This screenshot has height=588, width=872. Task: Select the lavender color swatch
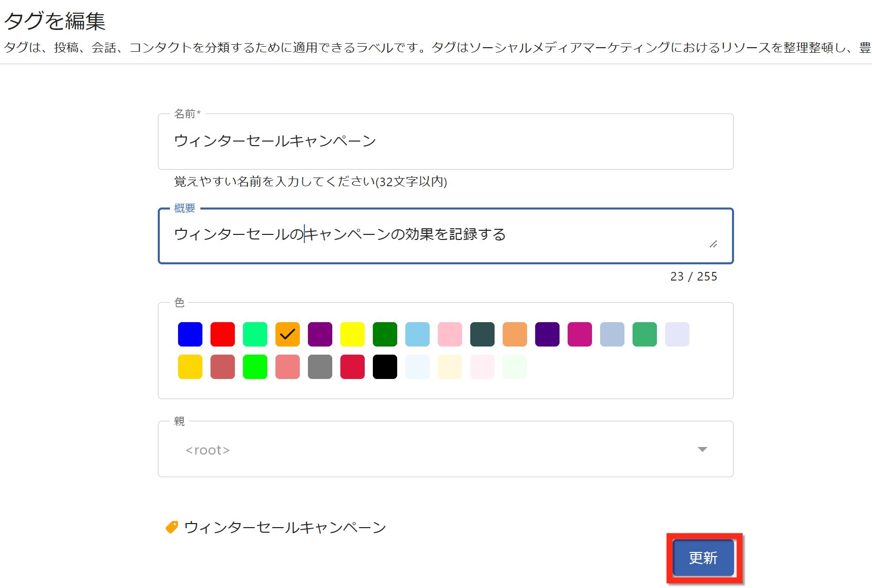(x=677, y=334)
